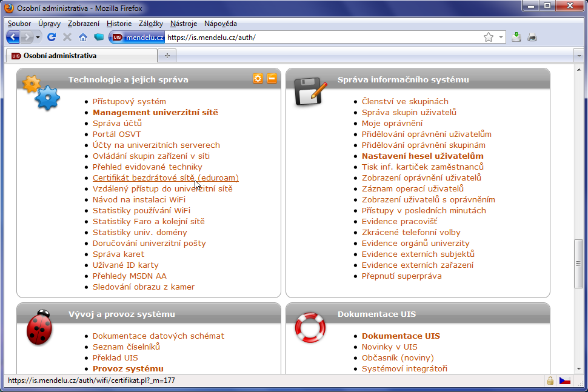Open Občasník (noviny) link
This screenshot has width=588, height=392.
[x=398, y=358]
